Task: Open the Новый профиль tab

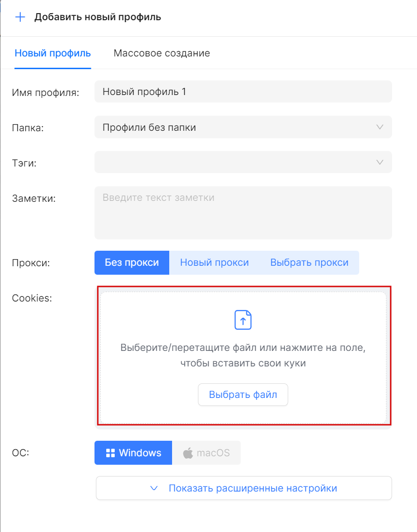Action: [53, 53]
